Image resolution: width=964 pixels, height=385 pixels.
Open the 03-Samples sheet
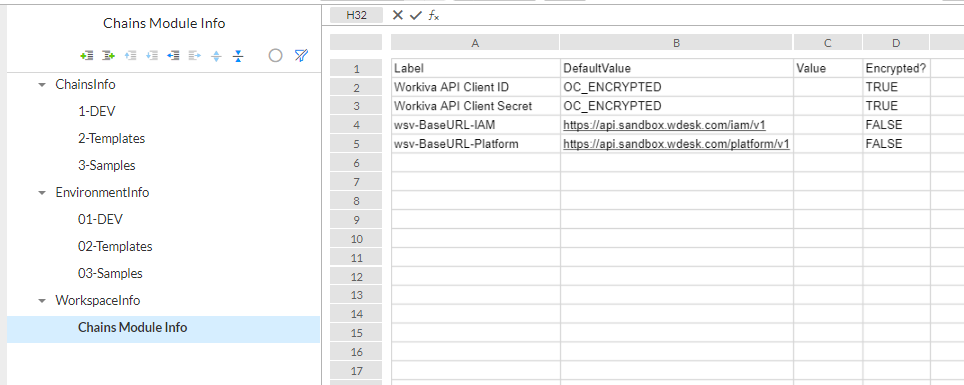point(110,274)
